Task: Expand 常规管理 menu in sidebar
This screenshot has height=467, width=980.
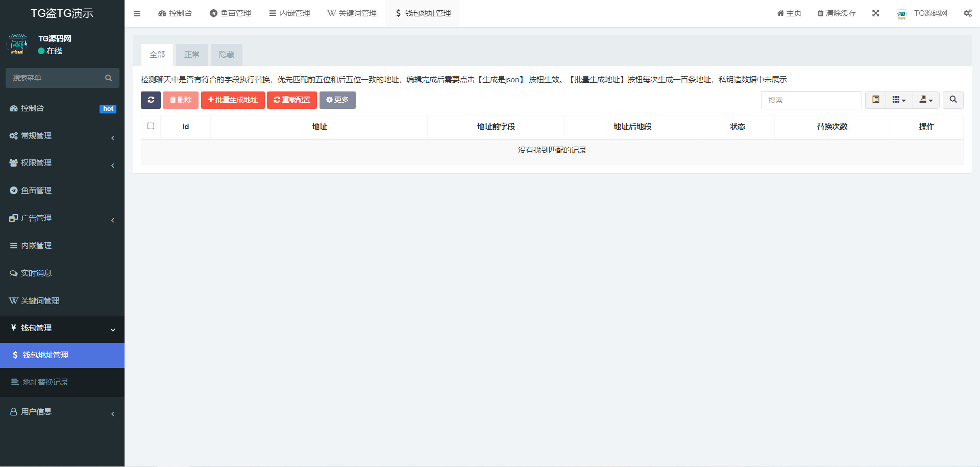Action: [62, 136]
